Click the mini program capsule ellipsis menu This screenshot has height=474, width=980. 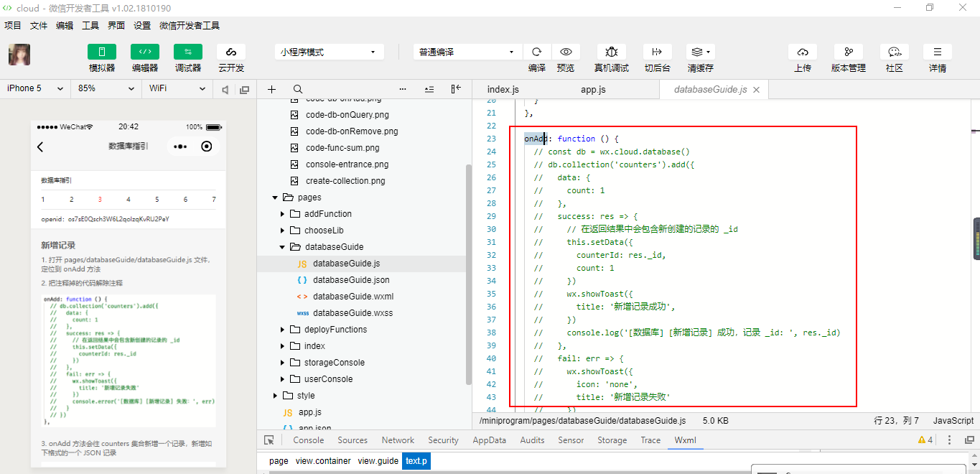(x=180, y=147)
